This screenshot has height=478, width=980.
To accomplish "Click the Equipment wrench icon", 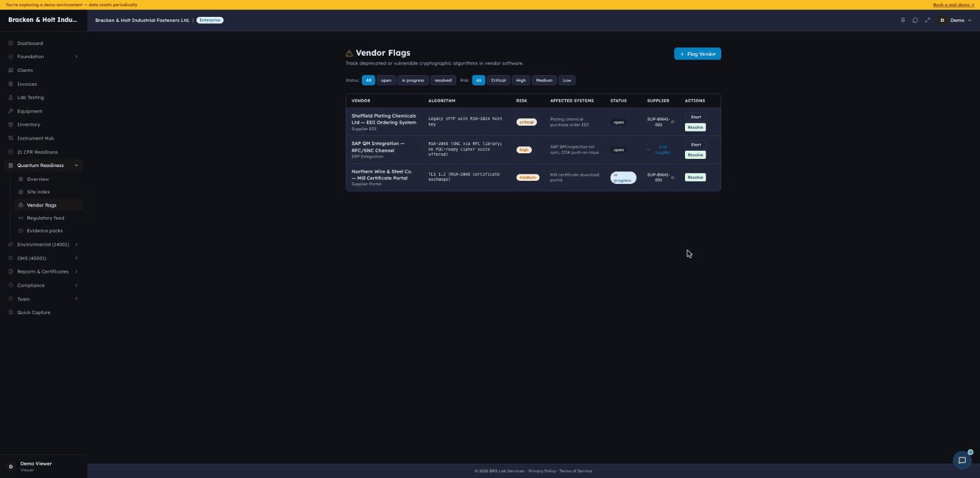I will click(11, 111).
